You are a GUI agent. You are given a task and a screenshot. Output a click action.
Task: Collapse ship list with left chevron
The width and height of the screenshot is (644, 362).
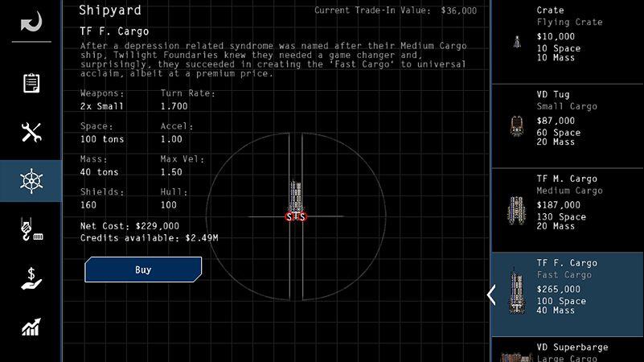491,294
